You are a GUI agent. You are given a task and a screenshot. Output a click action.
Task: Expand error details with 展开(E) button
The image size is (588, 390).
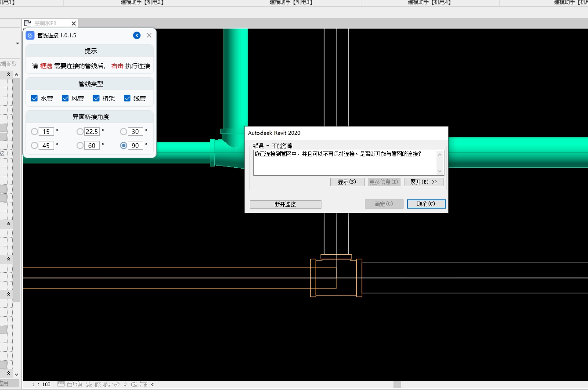pyautogui.click(x=423, y=182)
